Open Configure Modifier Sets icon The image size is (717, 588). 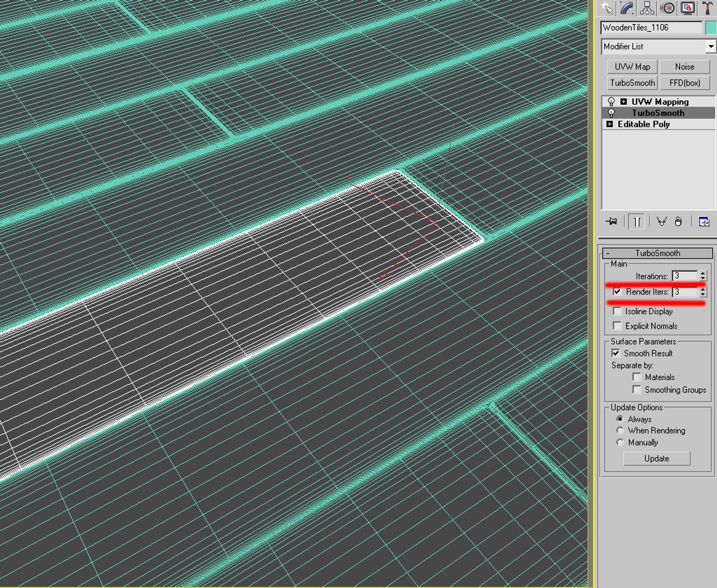coord(704,222)
